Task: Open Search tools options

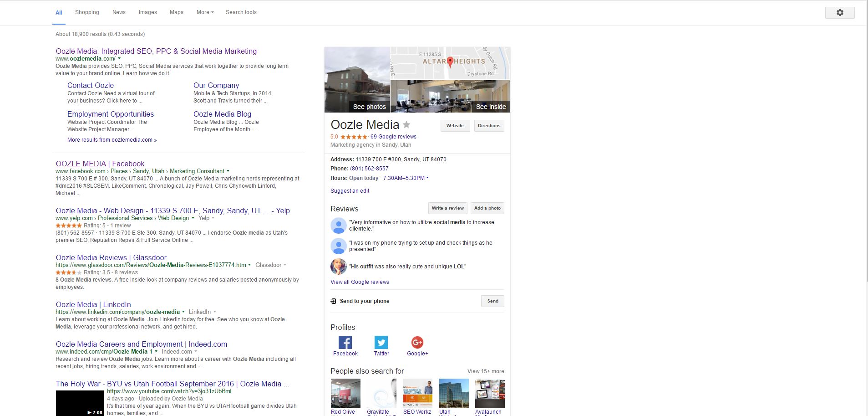Action: coord(241,12)
